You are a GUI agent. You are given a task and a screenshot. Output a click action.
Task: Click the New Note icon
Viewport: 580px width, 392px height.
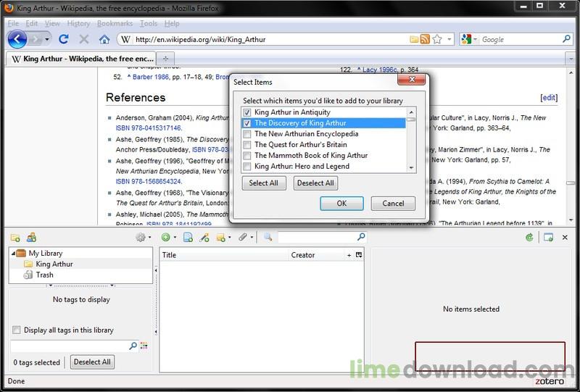221,238
